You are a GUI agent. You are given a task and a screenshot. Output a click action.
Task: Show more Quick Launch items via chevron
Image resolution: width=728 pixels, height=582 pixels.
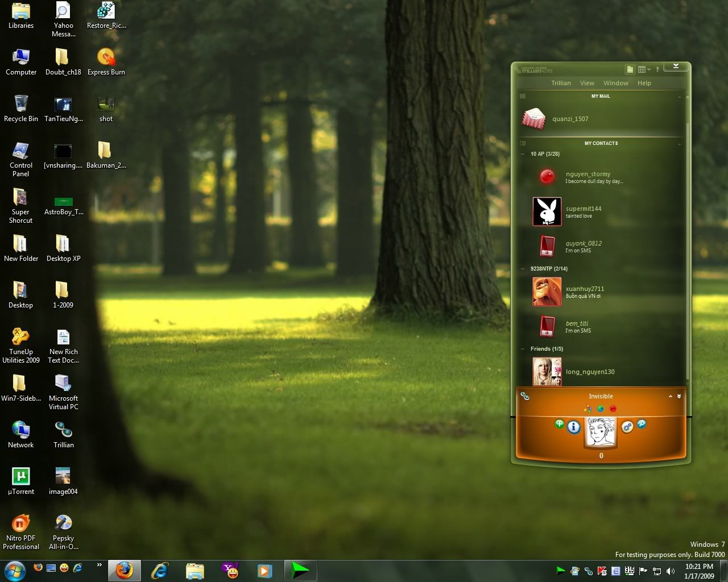(100, 565)
